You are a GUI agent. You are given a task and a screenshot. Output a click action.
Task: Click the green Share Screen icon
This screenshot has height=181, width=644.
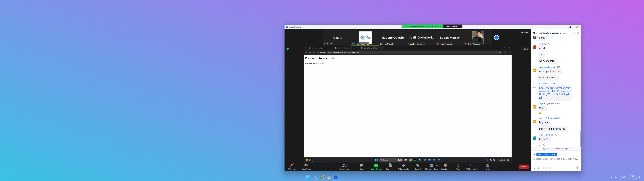tap(376, 165)
